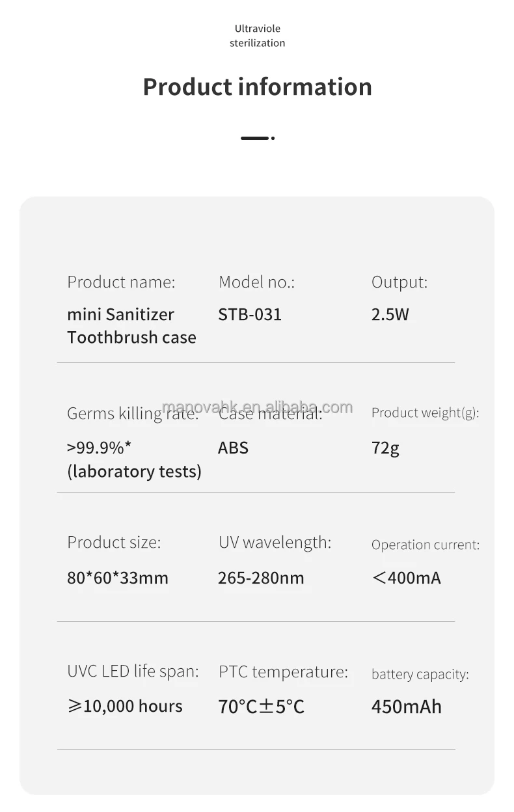Screen dimensions: 514x812
Task: Click the Product name label
Action: pyautogui.click(x=121, y=282)
